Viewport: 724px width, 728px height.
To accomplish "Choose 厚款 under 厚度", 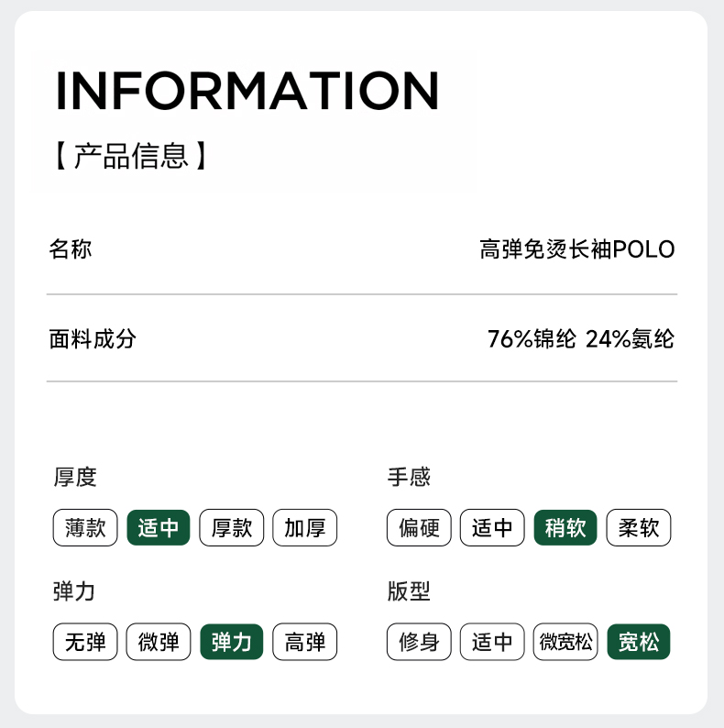I will click(232, 528).
